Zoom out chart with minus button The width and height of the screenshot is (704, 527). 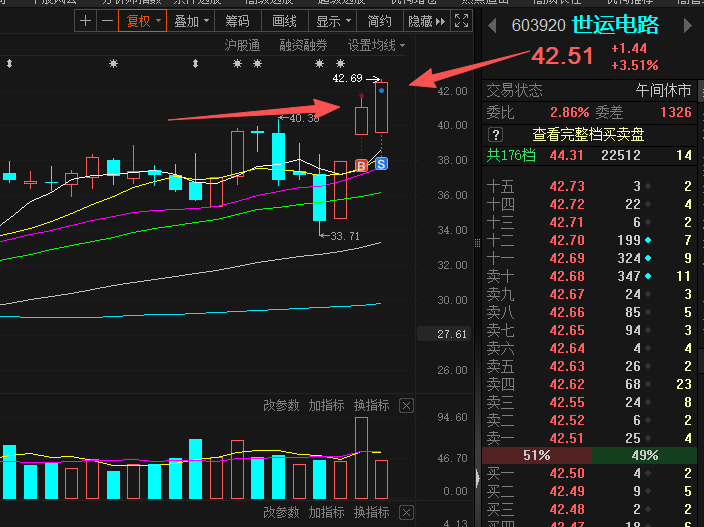107,21
